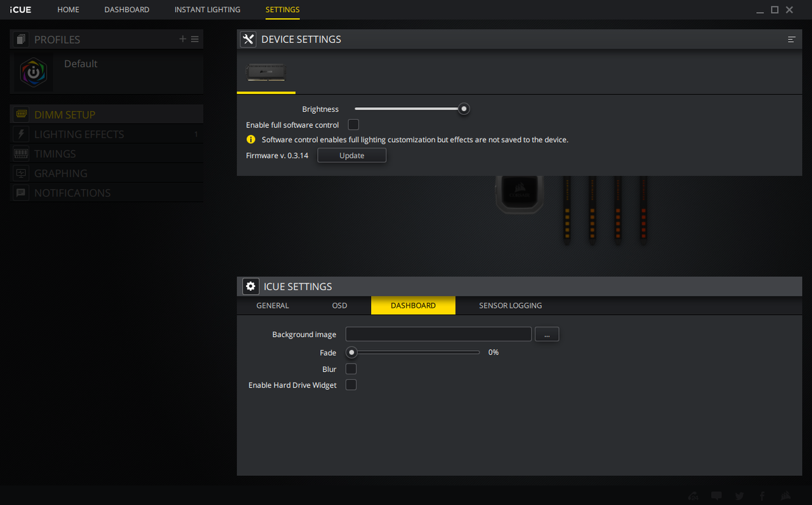This screenshot has height=505, width=812.
Task: Click the Fade slider handle
Action: click(x=351, y=352)
